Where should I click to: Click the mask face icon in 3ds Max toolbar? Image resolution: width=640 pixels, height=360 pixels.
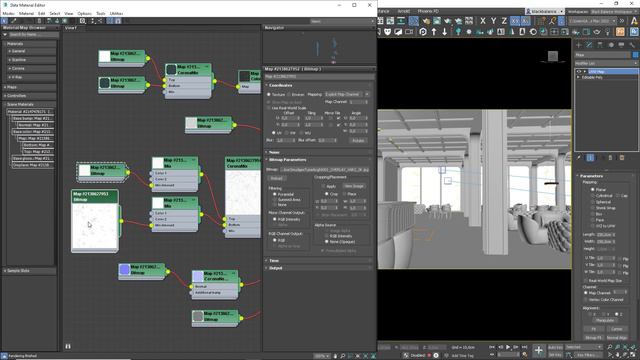[x=387, y=32]
